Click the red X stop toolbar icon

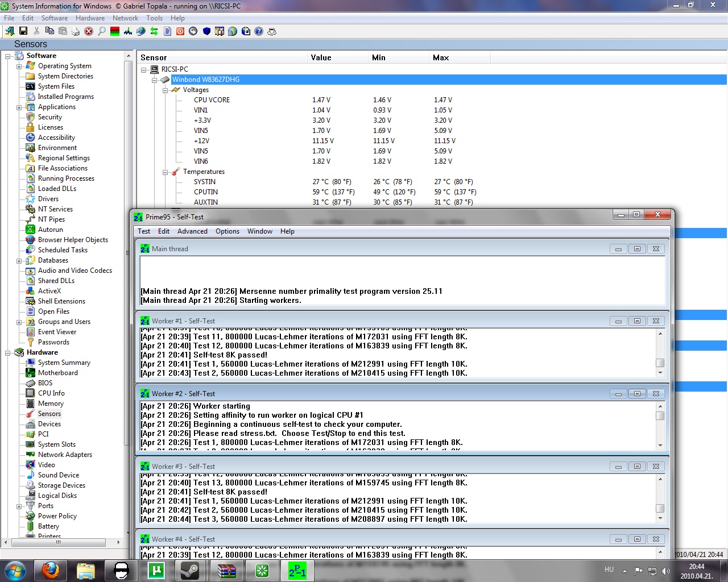(89, 31)
